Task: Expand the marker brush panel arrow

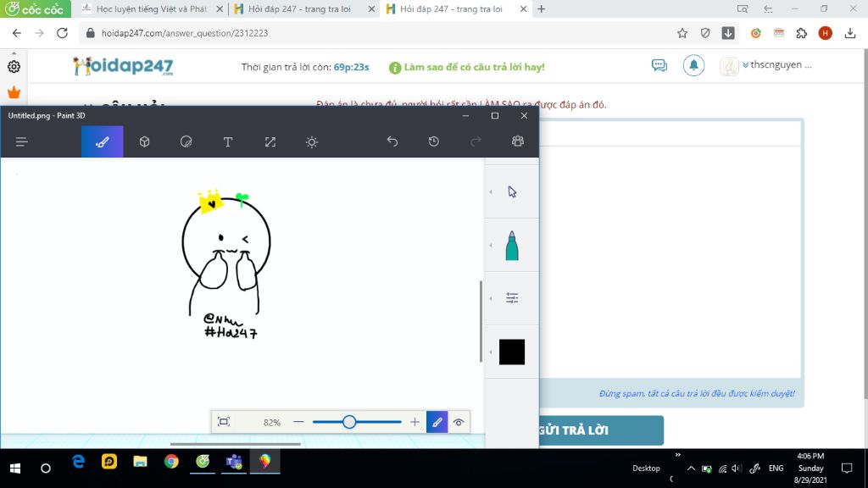Action: 491,245
